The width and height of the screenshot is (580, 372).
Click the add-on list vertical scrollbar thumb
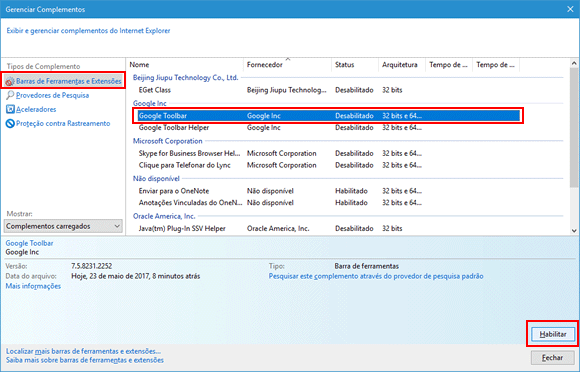[574, 128]
